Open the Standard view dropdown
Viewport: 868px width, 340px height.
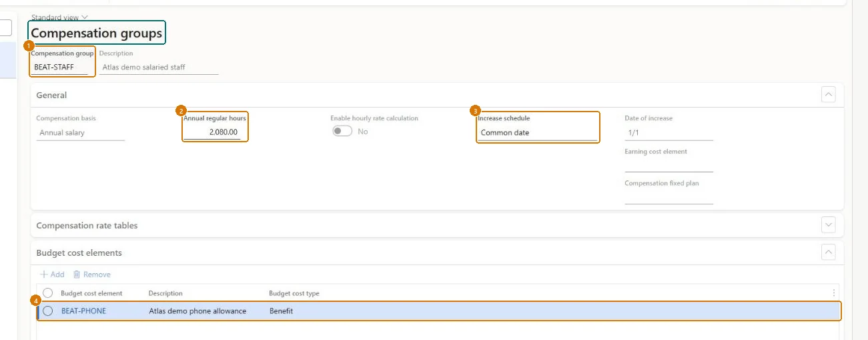pos(59,17)
